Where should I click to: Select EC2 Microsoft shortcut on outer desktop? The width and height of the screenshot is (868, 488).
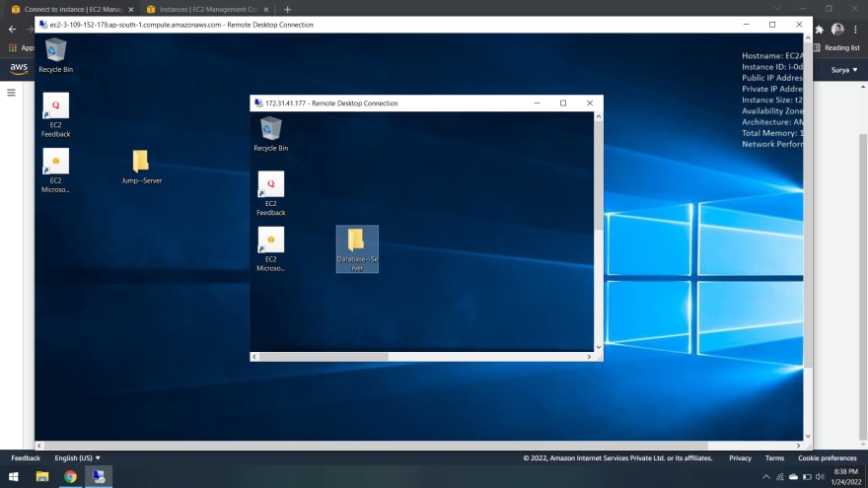[x=55, y=171]
